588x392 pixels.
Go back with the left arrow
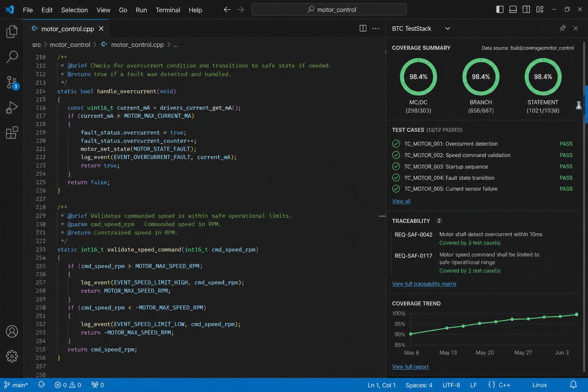pyautogui.click(x=227, y=10)
